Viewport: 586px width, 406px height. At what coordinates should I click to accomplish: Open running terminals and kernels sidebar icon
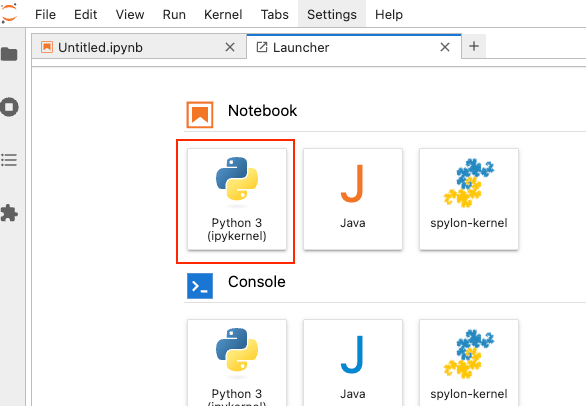tap(9, 107)
